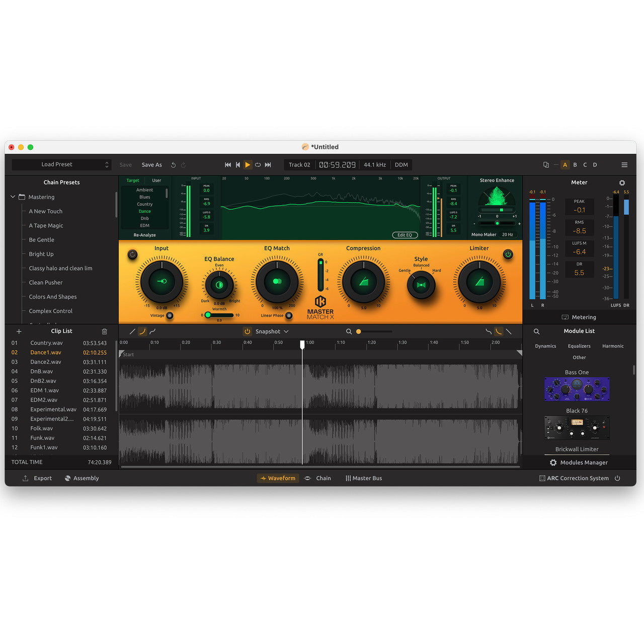
Task: Toggle the Limiter power button on the orange module
Action: pyautogui.click(x=508, y=255)
